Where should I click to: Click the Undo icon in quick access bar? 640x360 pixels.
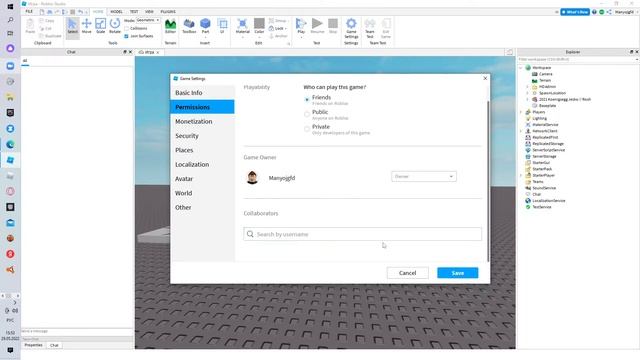(x=80, y=12)
